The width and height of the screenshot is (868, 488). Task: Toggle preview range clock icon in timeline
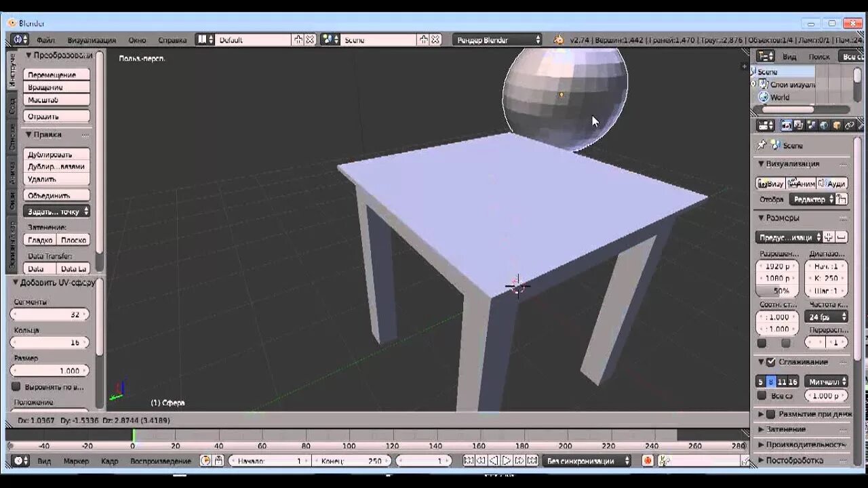point(205,461)
